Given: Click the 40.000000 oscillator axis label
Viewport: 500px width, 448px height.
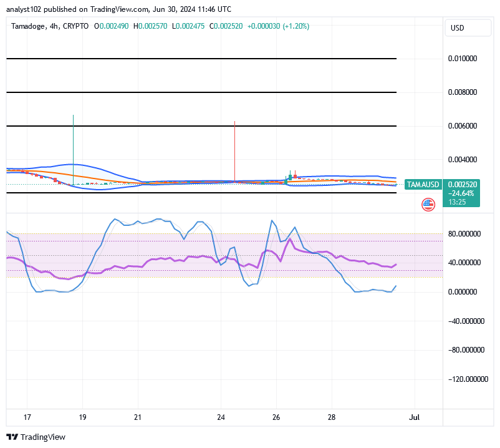Looking at the screenshot, I should [464, 263].
